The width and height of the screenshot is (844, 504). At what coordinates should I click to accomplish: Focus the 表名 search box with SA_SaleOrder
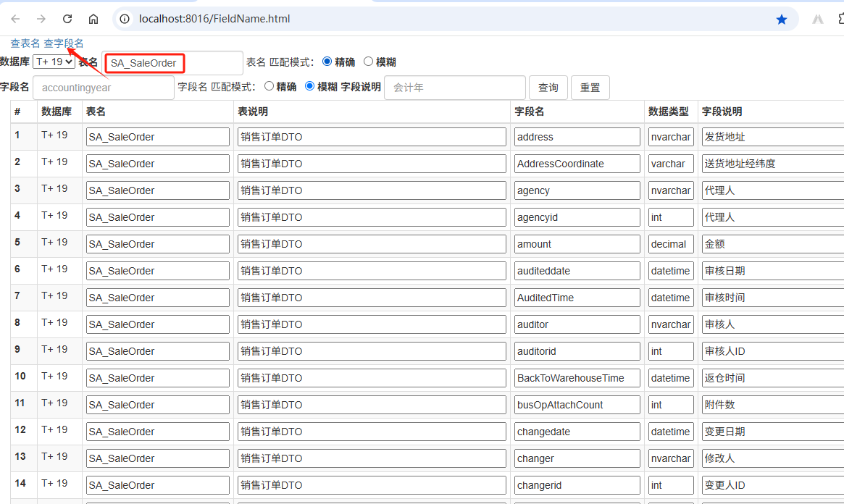(x=172, y=63)
